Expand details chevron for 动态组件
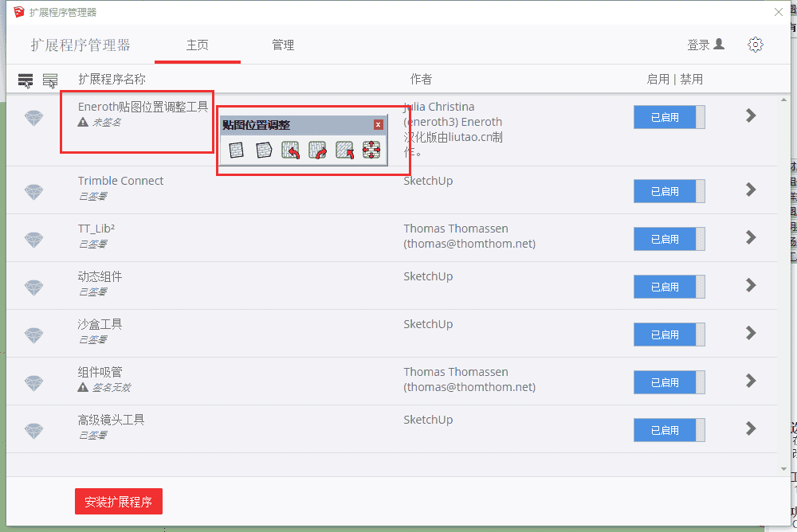Image resolution: width=797 pixels, height=532 pixels. pyautogui.click(x=751, y=285)
